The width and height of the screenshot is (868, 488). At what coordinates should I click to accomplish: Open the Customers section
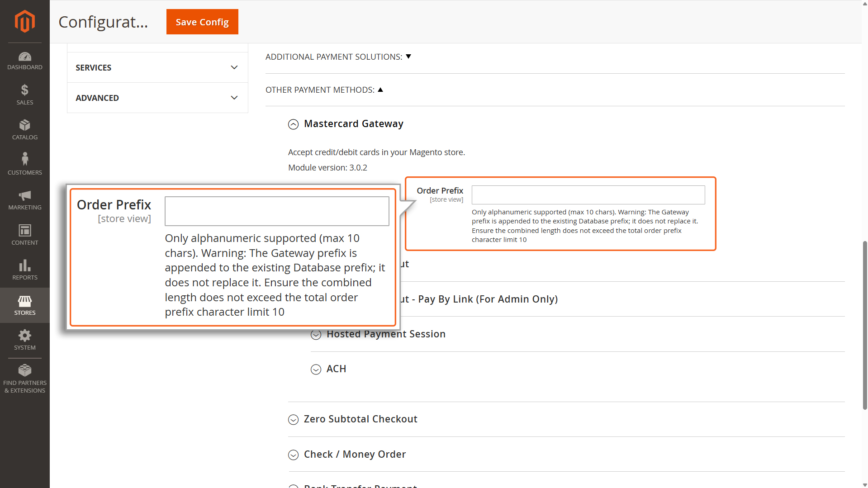(24, 164)
